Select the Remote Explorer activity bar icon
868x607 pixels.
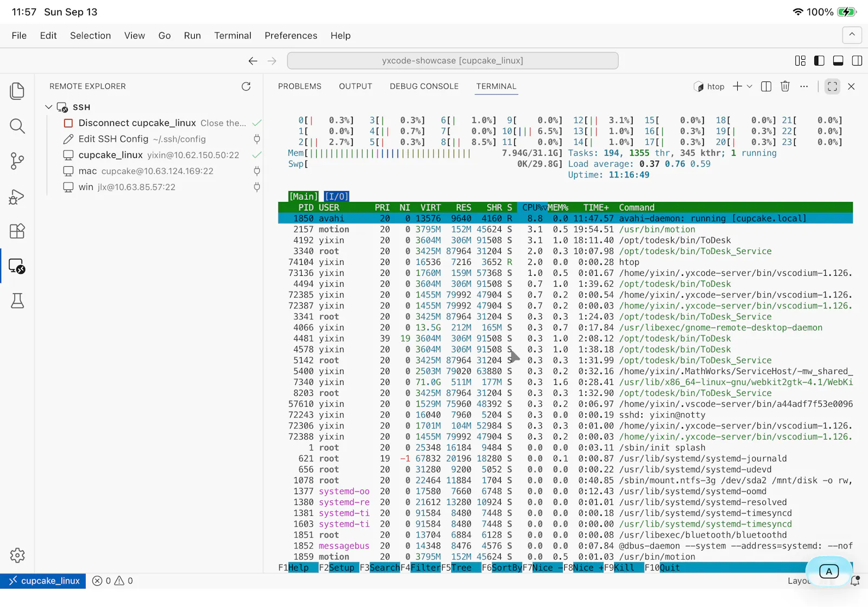coord(17,266)
